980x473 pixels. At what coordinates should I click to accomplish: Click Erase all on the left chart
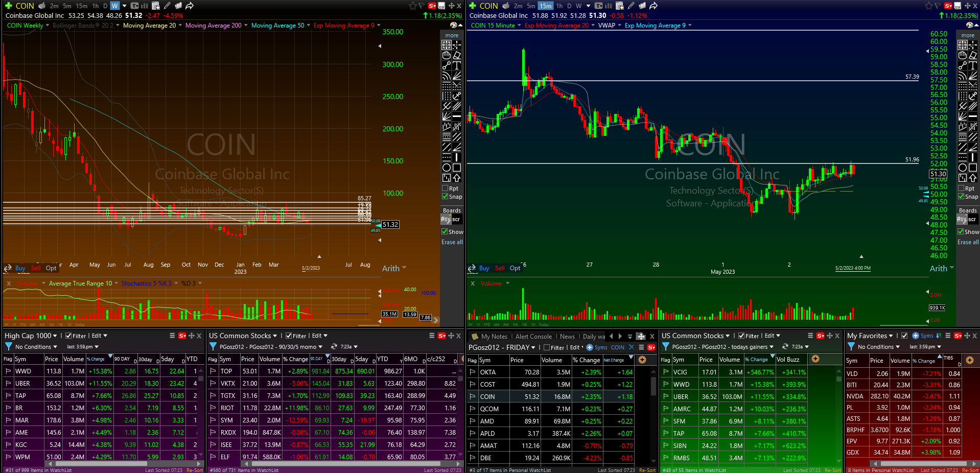(452, 242)
